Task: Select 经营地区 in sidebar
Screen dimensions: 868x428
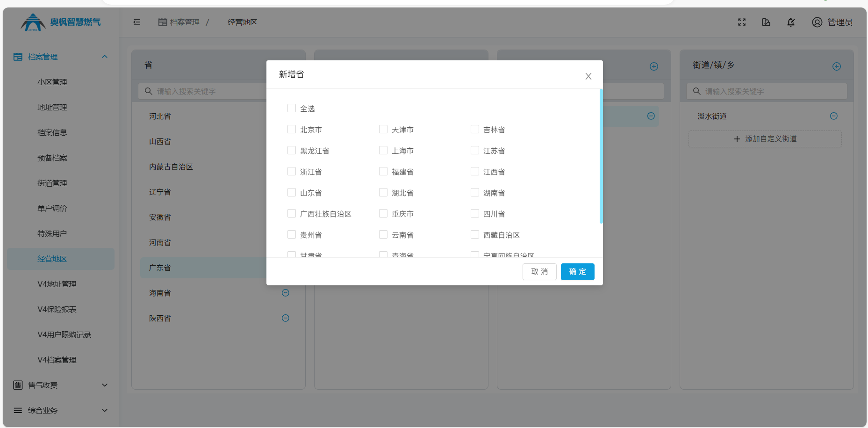Action: pos(61,259)
